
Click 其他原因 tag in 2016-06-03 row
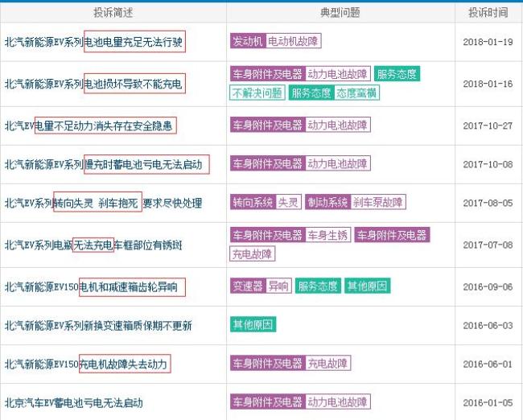tap(253, 324)
